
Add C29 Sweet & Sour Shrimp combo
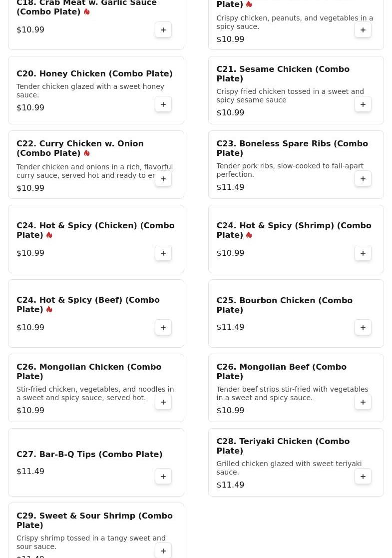tap(163, 551)
